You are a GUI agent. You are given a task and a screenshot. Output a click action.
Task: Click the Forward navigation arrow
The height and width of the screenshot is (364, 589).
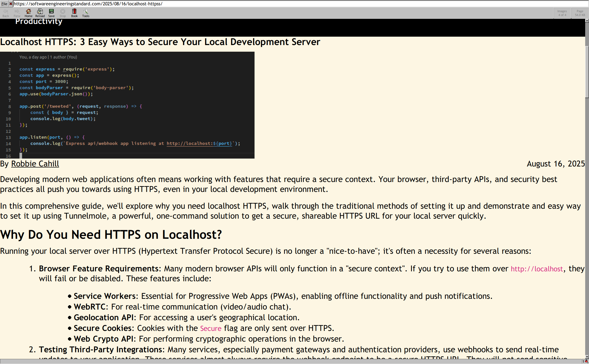[17, 13]
